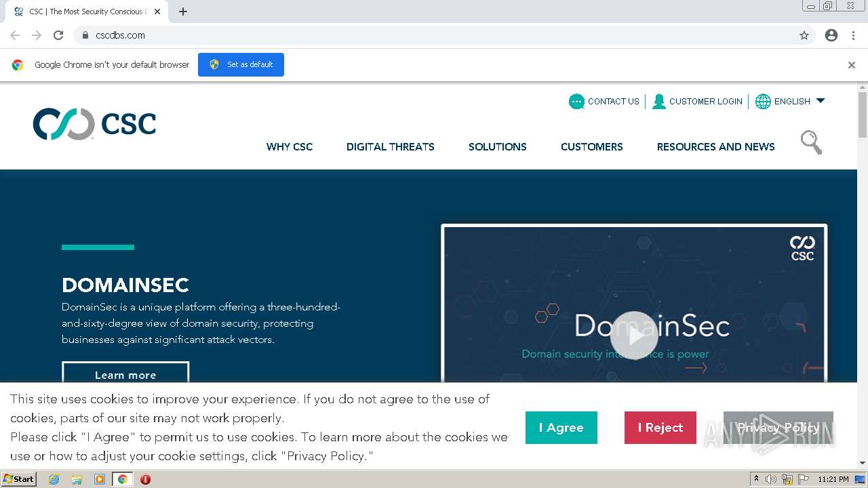The image size is (868, 488).
Task: Click the Contact Us chat bubble icon
Action: [576, 102]
